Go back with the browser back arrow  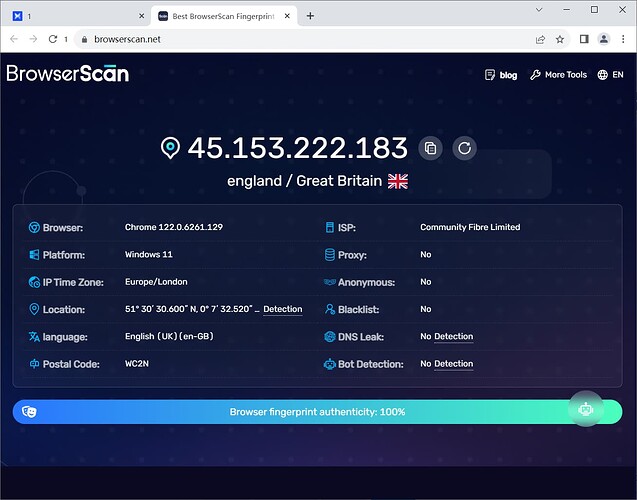(x=14, y=39)
